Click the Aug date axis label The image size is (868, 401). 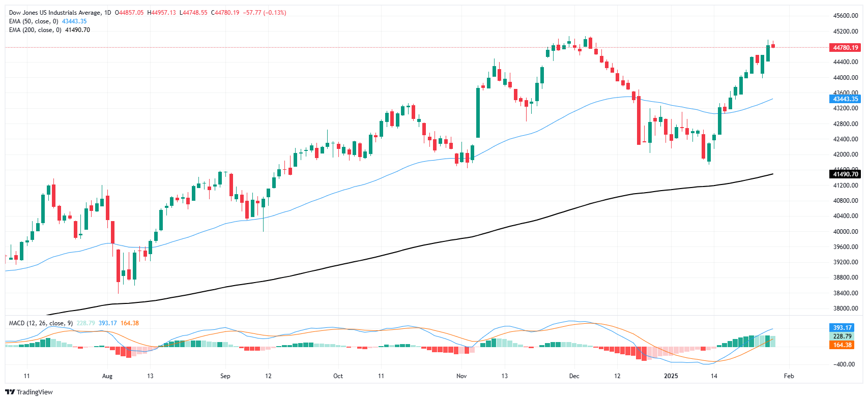click(x=107, y=376)
